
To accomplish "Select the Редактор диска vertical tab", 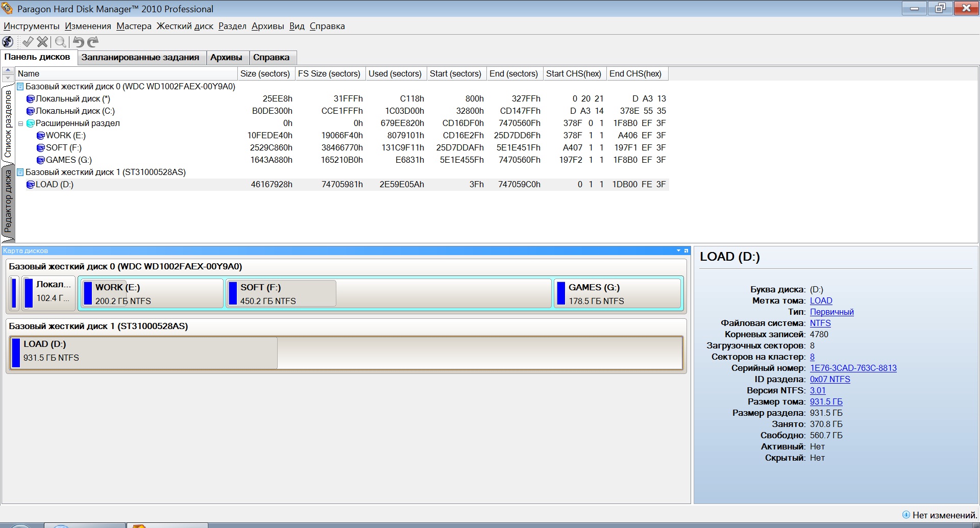I will pyautogui.click(x=8, y=202).
